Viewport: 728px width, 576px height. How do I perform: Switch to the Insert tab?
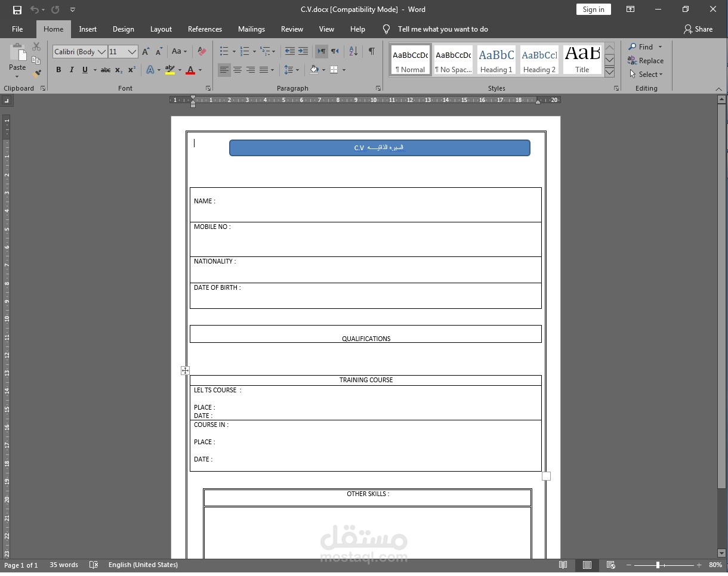tap(88, 29)
